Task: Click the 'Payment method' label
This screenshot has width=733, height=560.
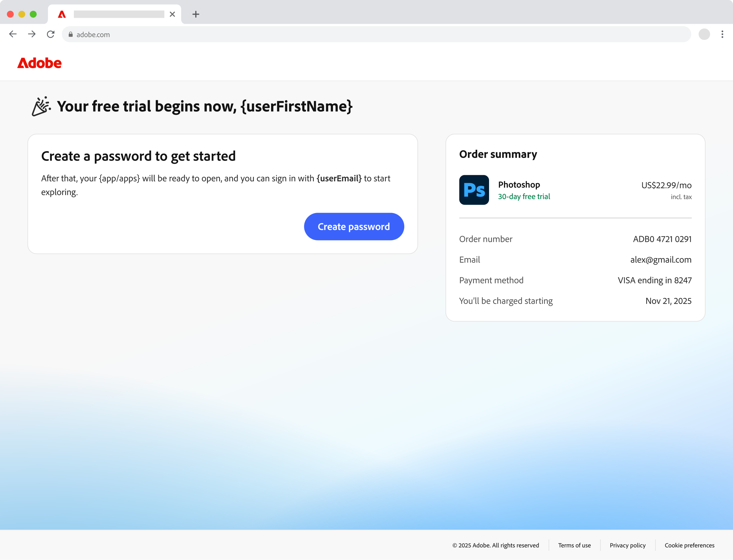Action: tap(491, 280)
